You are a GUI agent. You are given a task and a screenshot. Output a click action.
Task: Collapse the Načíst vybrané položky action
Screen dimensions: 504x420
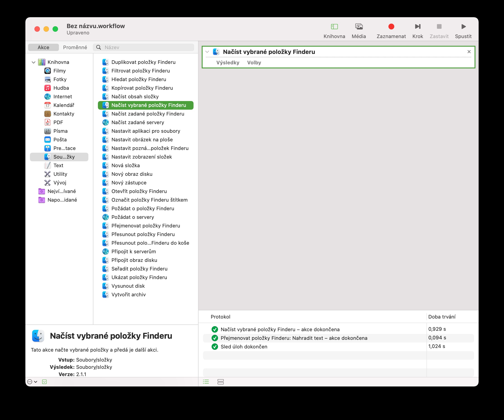pos(207,52)
